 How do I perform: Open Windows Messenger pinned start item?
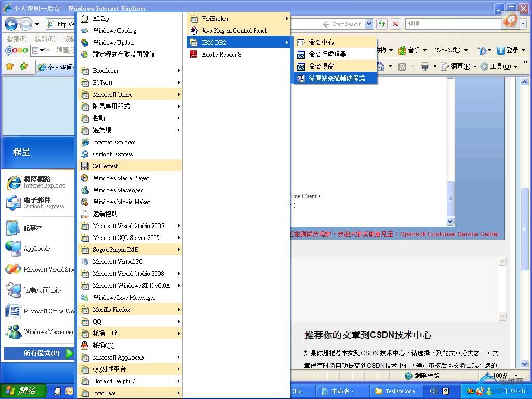[39, 332]
